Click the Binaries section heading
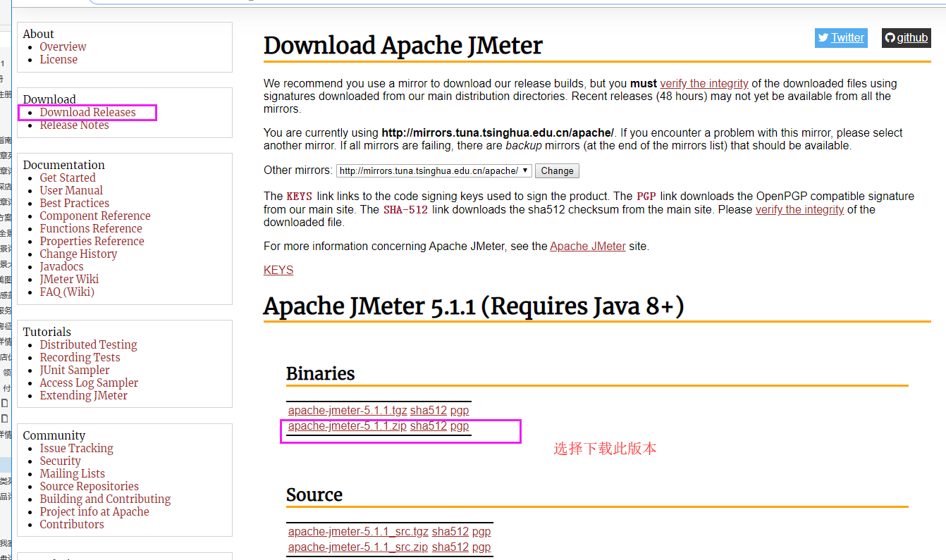 [321, 373]
